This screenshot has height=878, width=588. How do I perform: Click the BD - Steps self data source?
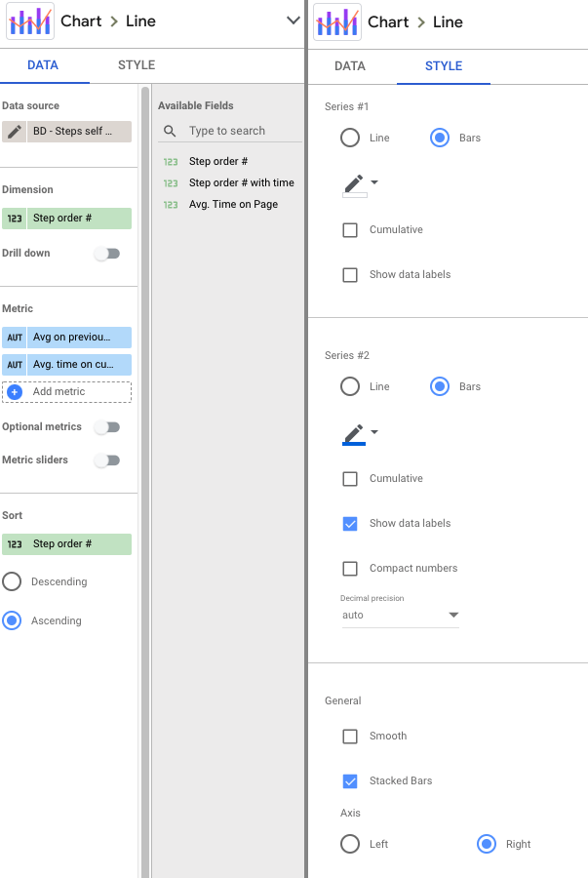(79, 132)
